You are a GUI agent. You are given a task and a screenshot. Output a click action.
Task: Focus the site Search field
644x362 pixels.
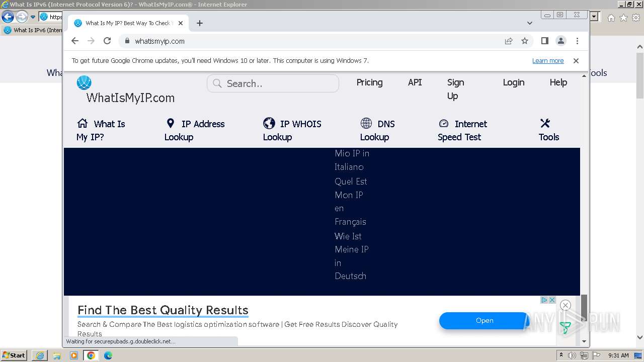(273, 83)
